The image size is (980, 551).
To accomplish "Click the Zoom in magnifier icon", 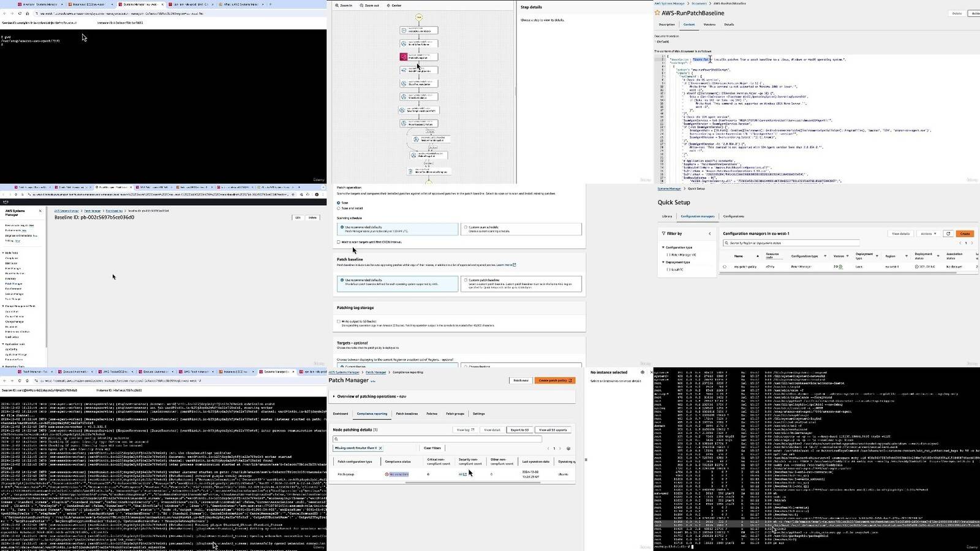I will 336,6.
